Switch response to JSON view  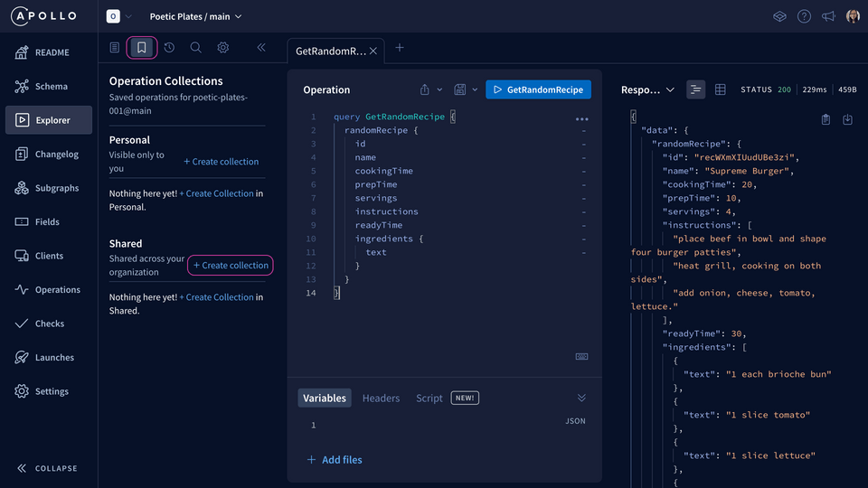[696, 89]
